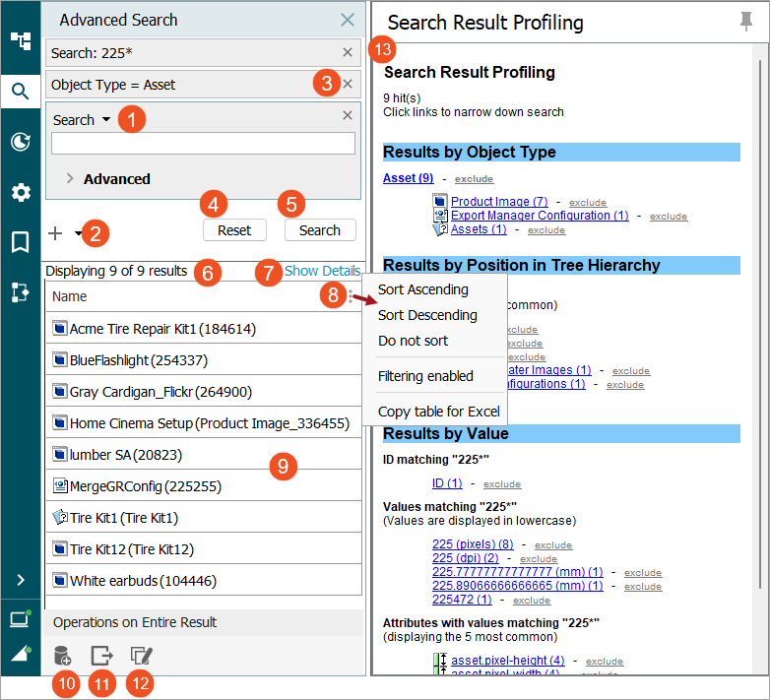The image size is (770, 700).
Task: Click the Search button
Action: coord(320,230)
